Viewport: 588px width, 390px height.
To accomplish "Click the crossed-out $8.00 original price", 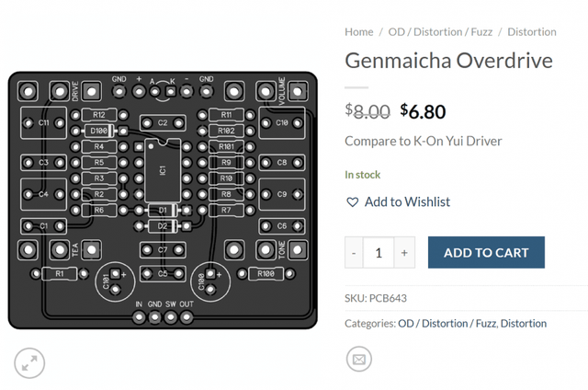I will click(367, 111).
